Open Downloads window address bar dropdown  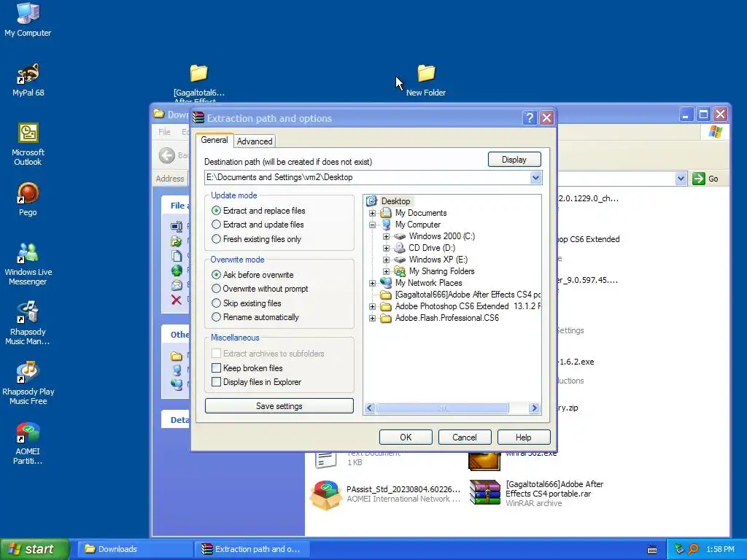(681, 179)
